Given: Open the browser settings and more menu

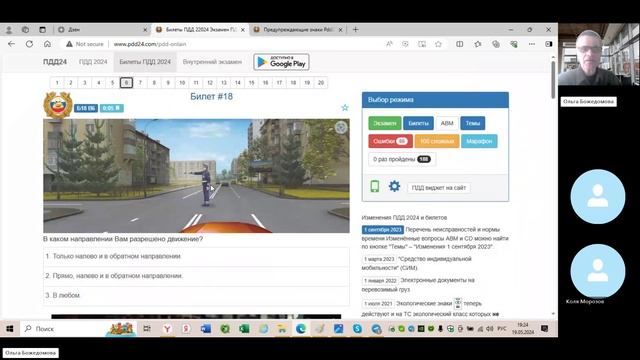Looking at the screenshot, I should pyautogui.click(x=531, y=44).
